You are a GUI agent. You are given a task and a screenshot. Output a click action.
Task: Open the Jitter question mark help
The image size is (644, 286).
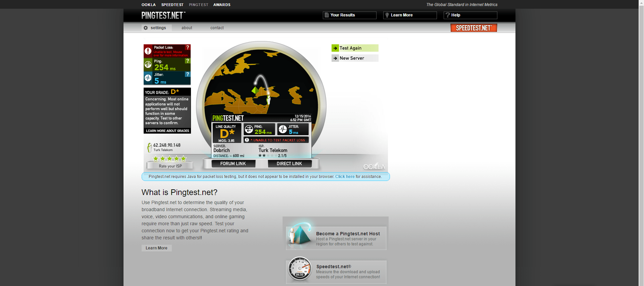coord(188,74)
